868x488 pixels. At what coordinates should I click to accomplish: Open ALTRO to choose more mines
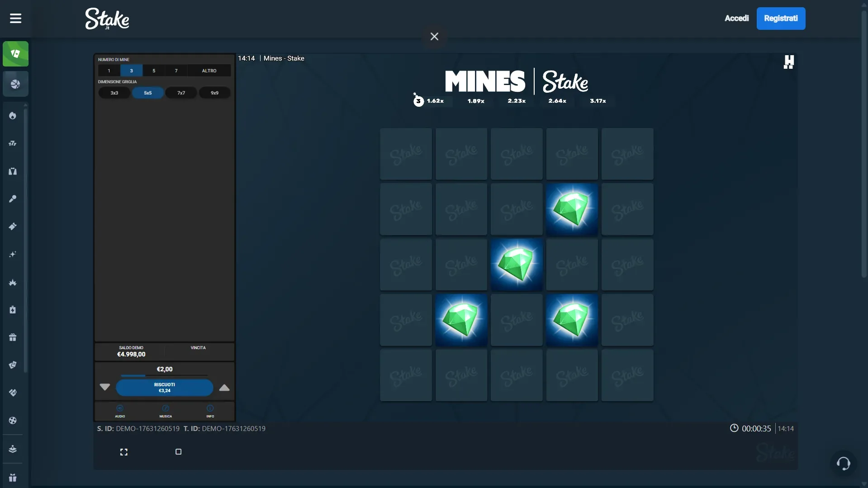coord(209,70)
